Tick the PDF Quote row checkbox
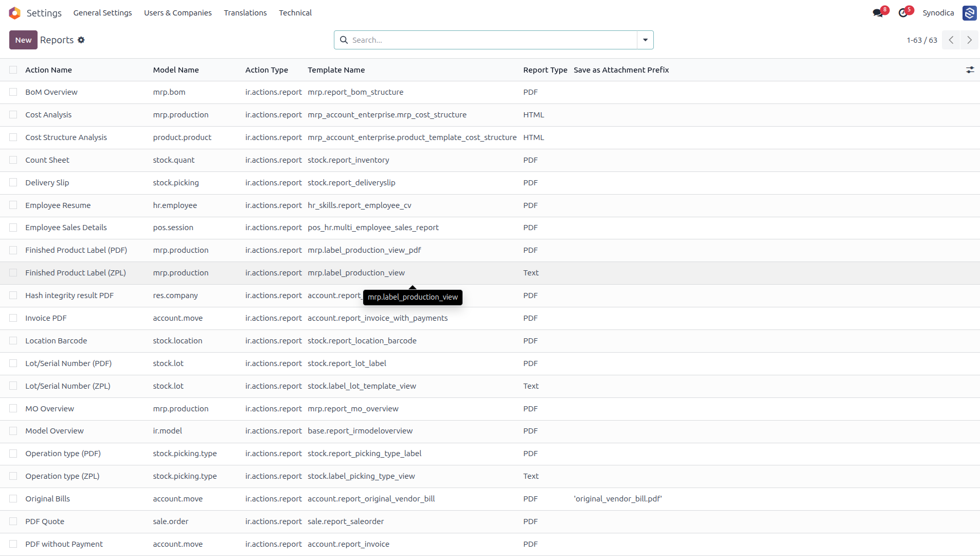The width and height of the screenshot is (980, 556). tap(13, 522)
